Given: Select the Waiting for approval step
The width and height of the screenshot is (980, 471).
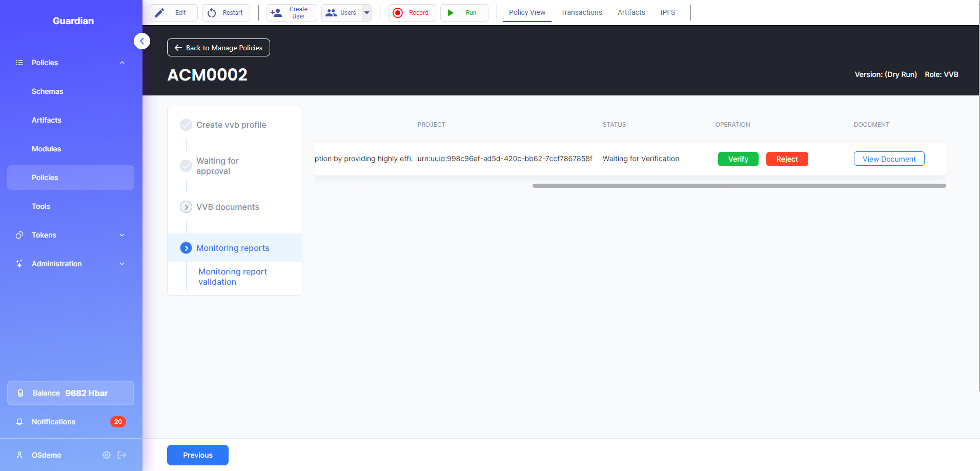Looking at the screenshot, I should click(x=217, y=166).
